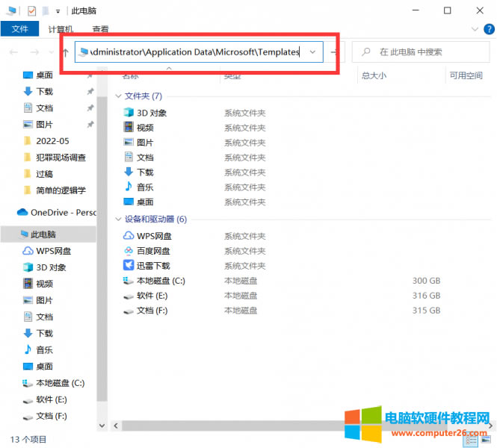497x448 pixels.
Task: Expand the ribbon with the chevron
Action: coord(477,29)
